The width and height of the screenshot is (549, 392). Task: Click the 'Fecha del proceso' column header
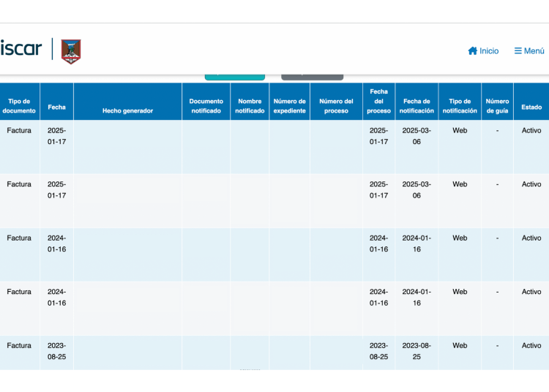coord(379,101)
